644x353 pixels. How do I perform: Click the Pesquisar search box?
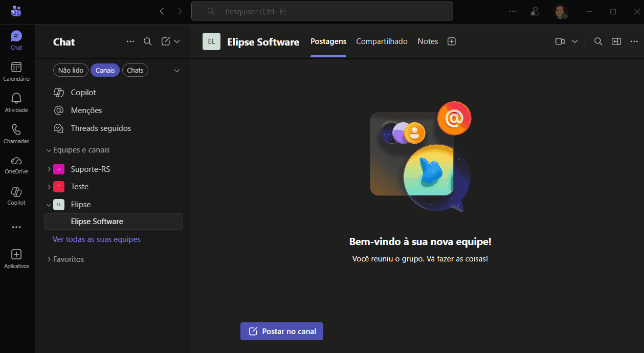click(x=322, y=11)
